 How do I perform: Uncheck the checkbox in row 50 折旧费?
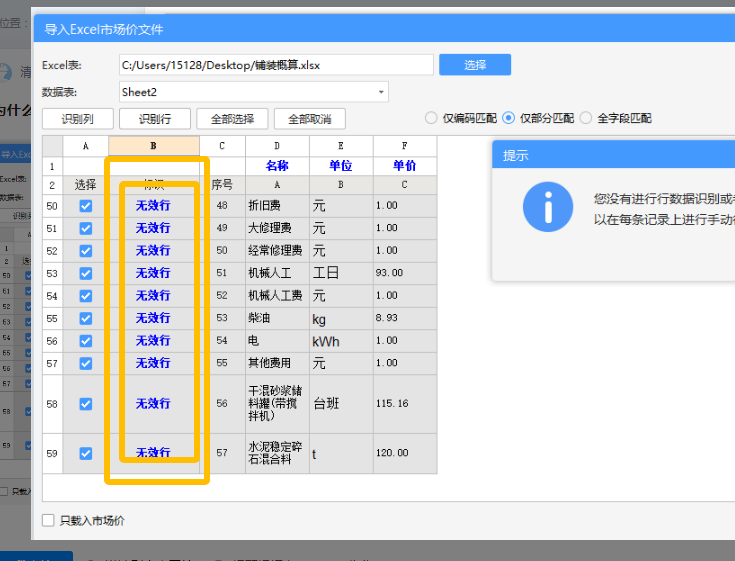point(86,206)
